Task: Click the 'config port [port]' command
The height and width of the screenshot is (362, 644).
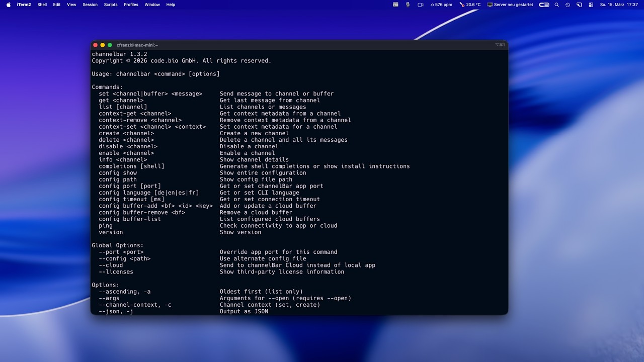Action: [130, 186]
